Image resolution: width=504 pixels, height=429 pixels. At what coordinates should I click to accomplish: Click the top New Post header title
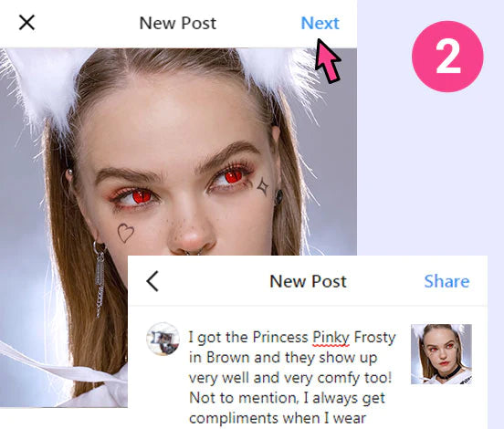pos(178,23)
